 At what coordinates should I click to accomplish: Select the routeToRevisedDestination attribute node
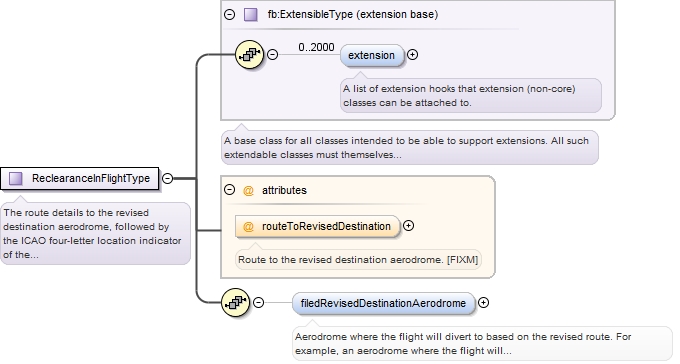point(317,226)
